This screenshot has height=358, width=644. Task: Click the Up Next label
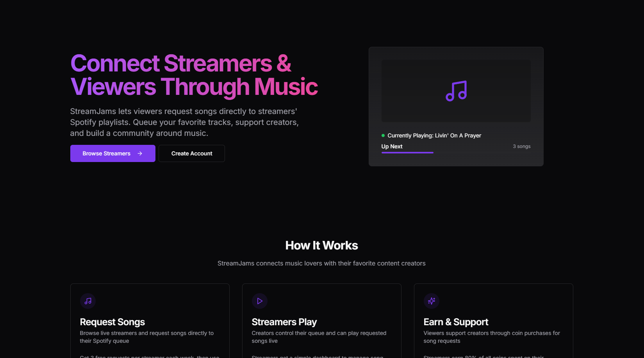(x=392, y=146)
